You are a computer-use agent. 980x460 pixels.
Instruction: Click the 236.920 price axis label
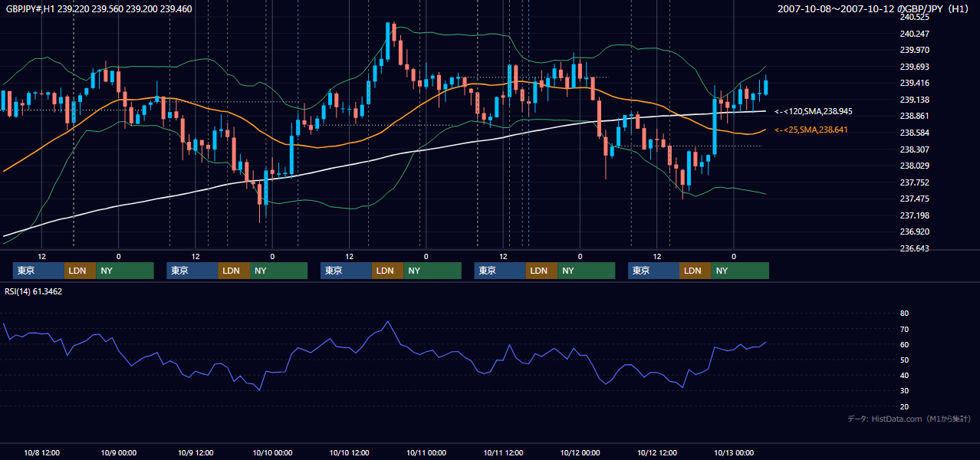[x=914, y=232]
